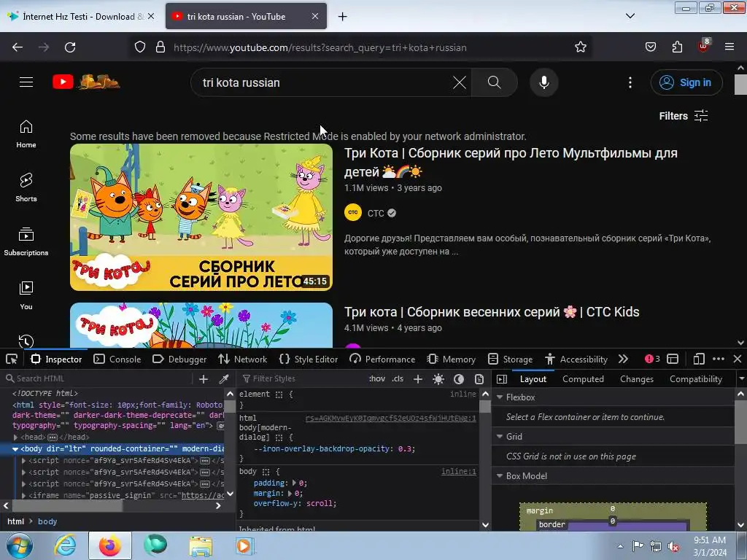747x560 pixels.
Task: Create a new node with the plus icon
Action: point(204,379)
